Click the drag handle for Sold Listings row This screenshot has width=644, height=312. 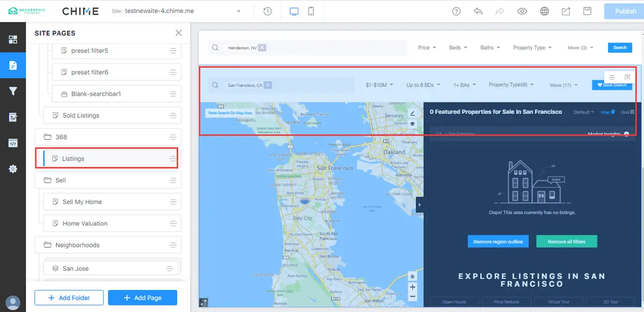[173, 115]
